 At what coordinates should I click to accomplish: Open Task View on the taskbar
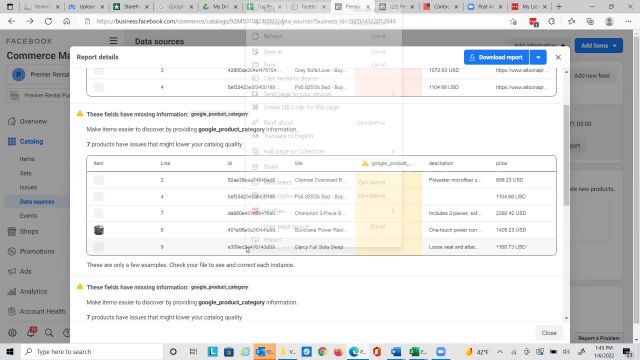[x=193, y=351]
